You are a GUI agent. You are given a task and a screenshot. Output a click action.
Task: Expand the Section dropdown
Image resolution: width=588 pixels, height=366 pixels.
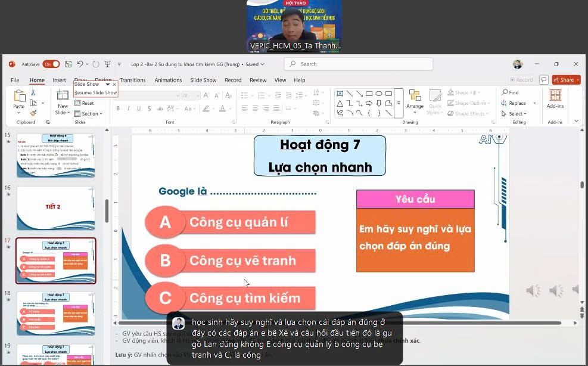tap(90, 114)
